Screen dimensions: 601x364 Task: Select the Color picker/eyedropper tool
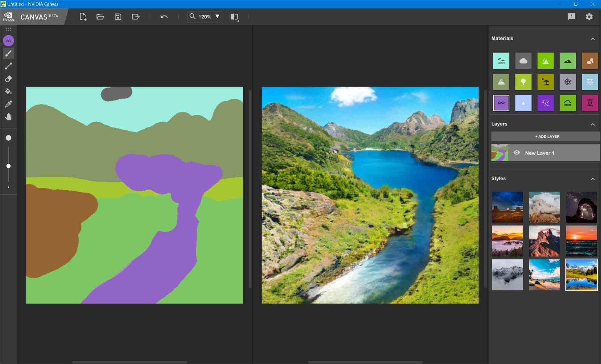(8, 104)
